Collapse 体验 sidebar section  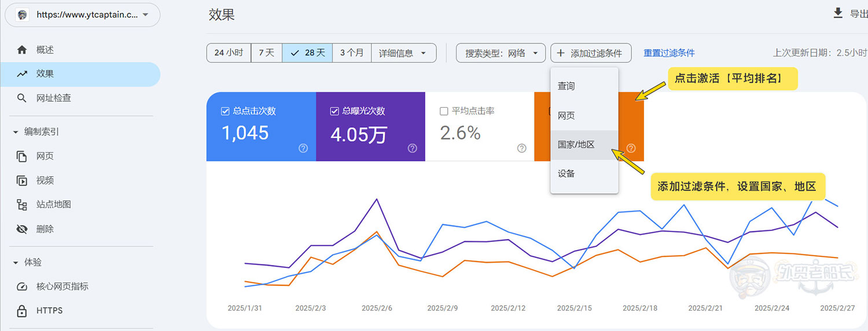(x=16, y=263)
